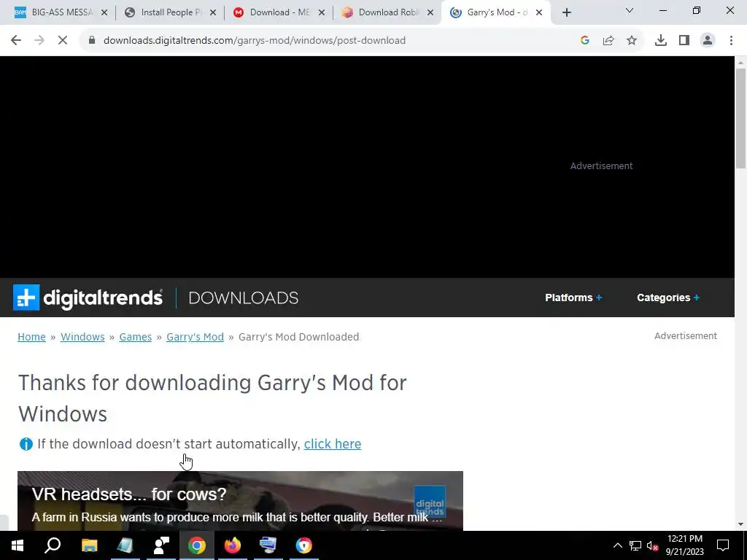Click muted volume tray icon

[653, 545]
